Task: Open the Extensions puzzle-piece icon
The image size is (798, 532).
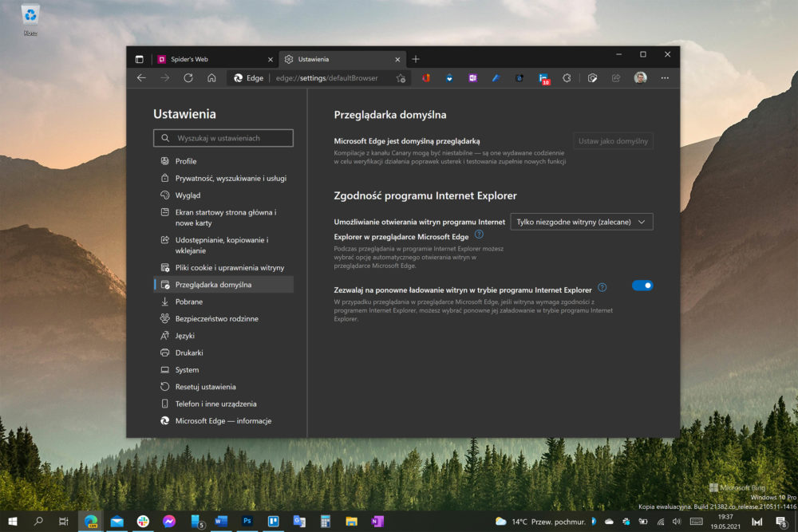Action: 567,78
